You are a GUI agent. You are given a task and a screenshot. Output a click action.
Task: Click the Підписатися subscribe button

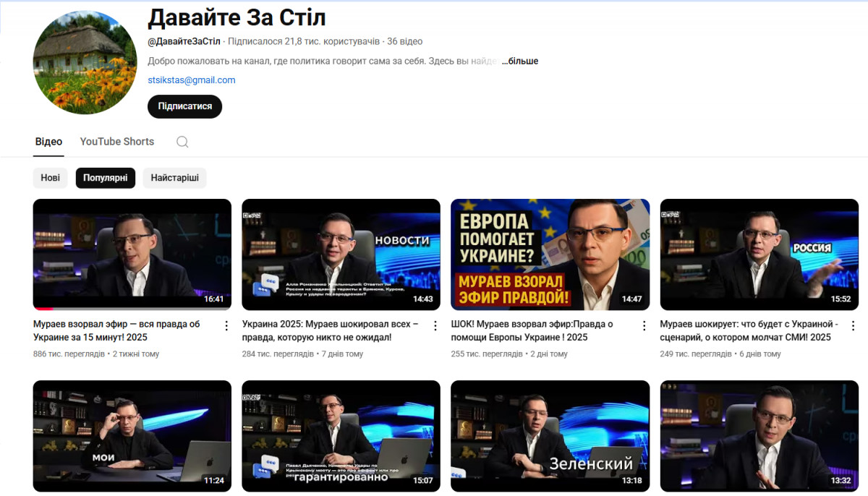[185, 106]
